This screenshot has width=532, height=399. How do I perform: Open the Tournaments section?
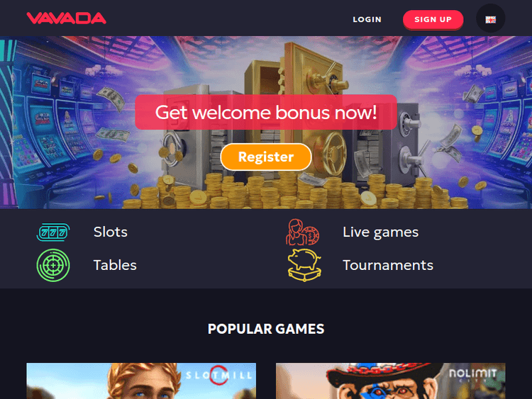(388, 266)
